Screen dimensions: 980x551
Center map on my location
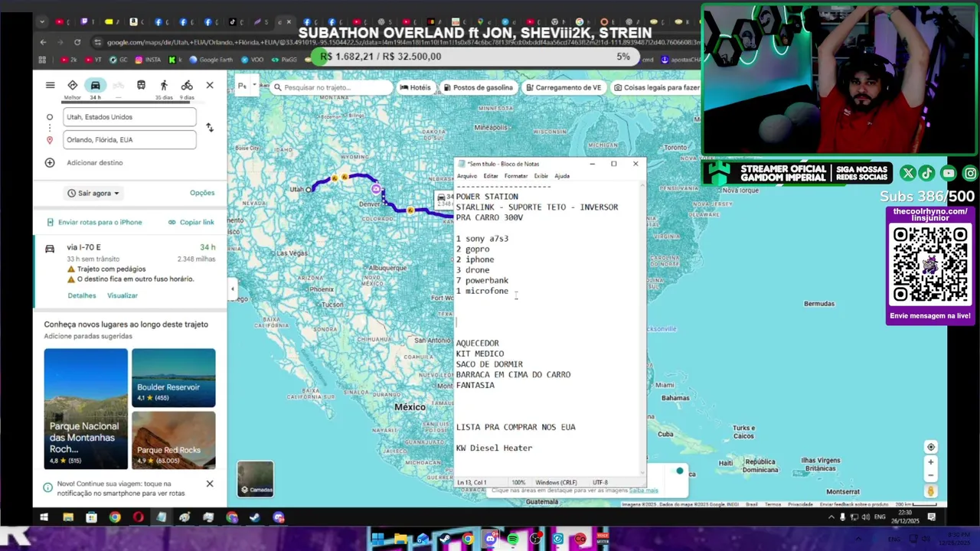pos(931,447)
